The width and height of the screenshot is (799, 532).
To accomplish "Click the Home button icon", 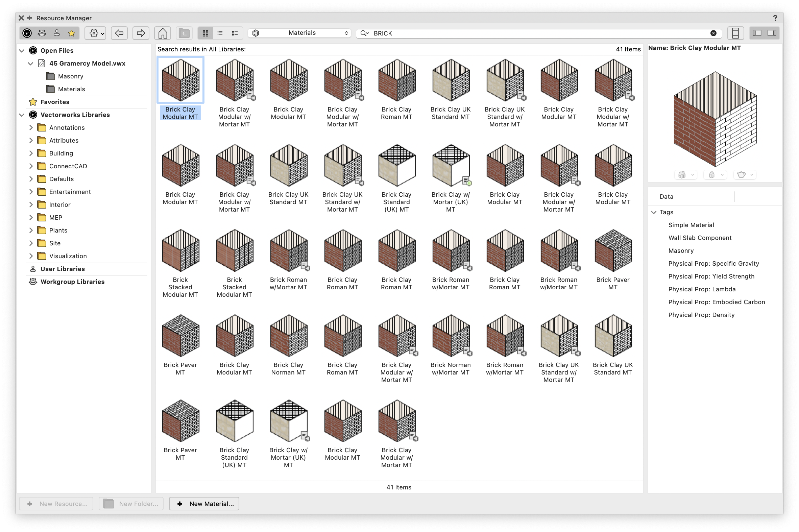I will pos(163,33).
